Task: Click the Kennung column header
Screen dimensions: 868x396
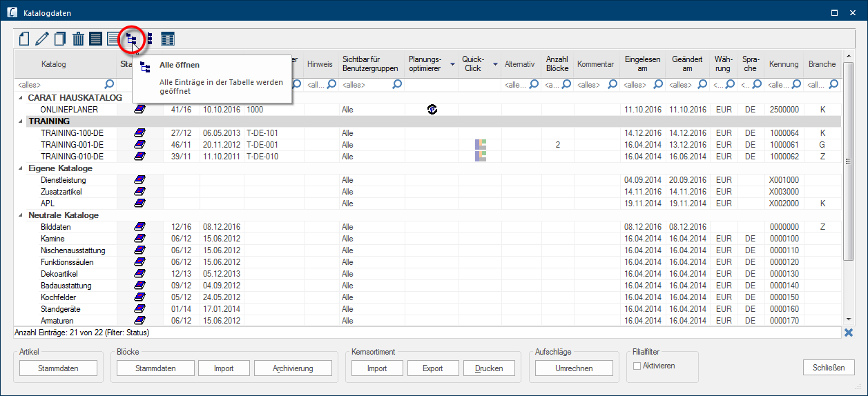Action: [x=783, y=64]
